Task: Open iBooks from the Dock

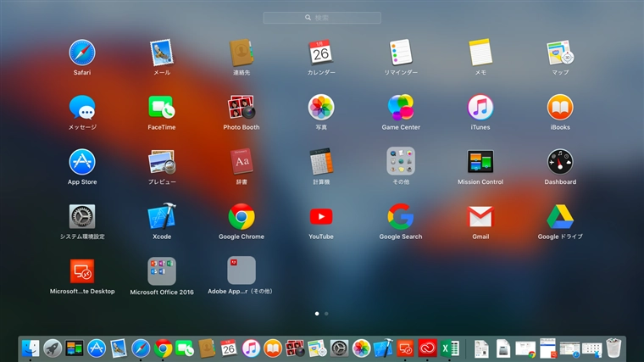Action: click(273, 348)
